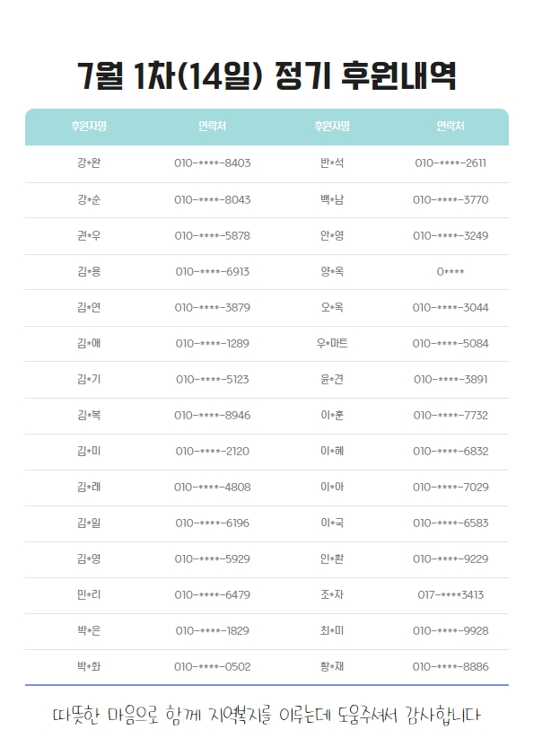Click phone number 017-****3413
Image resolution: width=534 pixels, height=756 pixels.
coord(451,595)
